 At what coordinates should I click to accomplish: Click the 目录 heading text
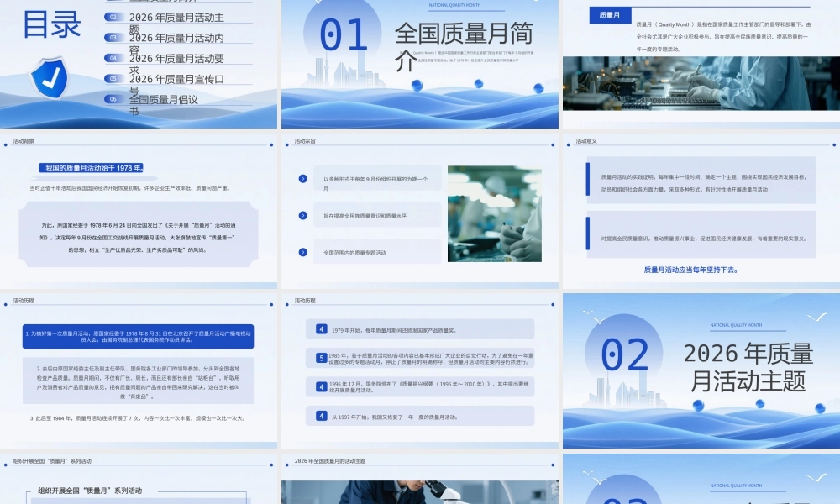52,24
